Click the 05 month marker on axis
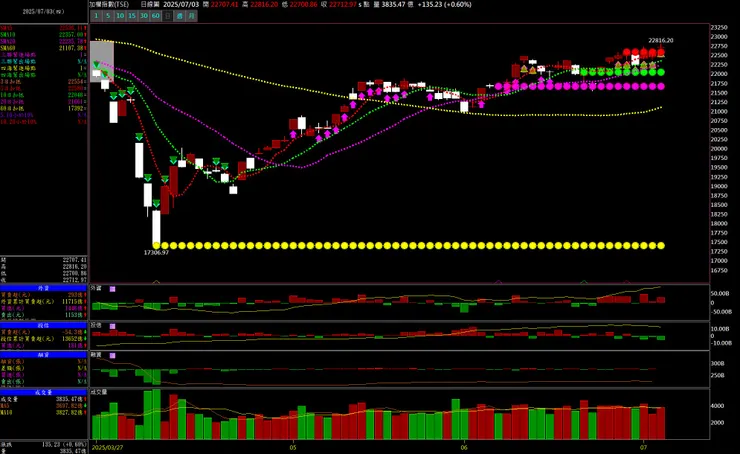740x454 pixels. (293, 447)
